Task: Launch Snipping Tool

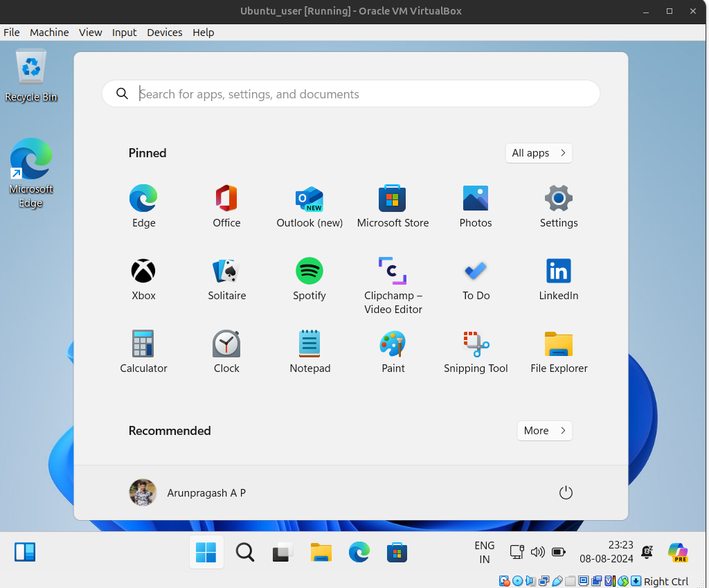Action: pos(476,352)
